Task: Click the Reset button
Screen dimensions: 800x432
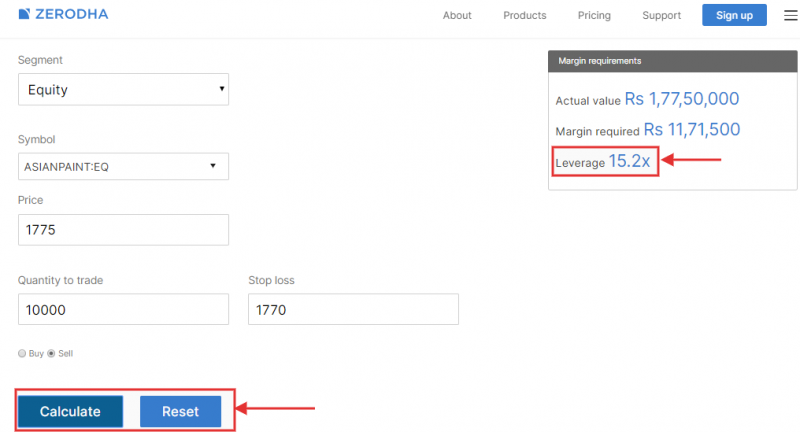Action: [x=181, y=411]
